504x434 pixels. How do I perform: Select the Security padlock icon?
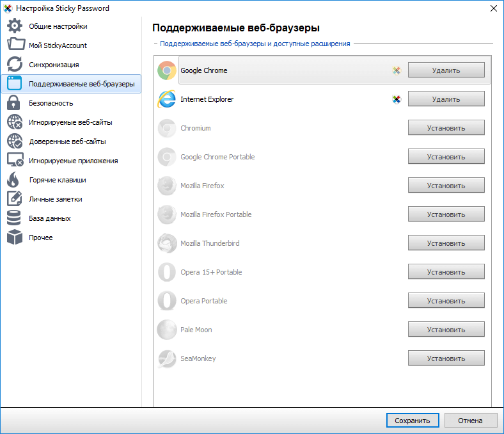pos(15,103)
